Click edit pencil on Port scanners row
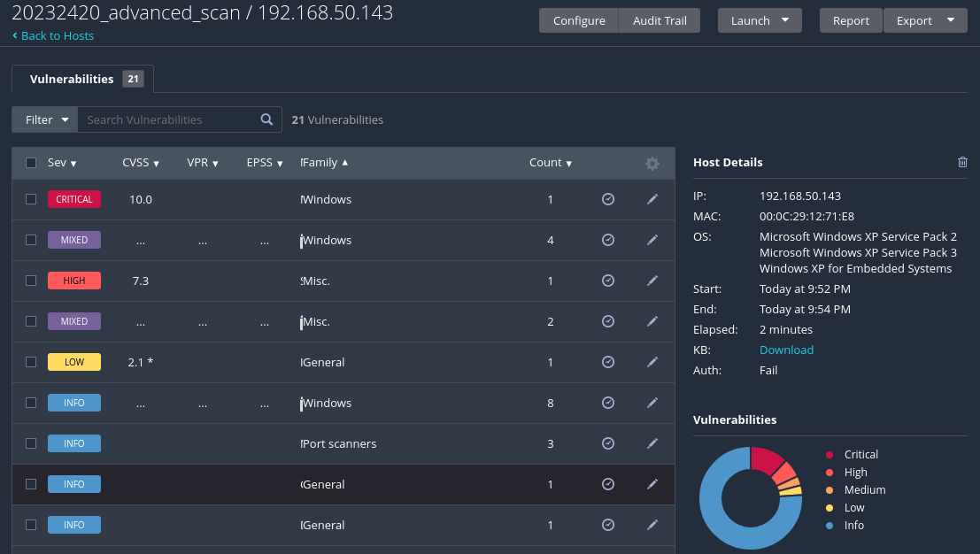980x554 pixels. click(652, 442)
